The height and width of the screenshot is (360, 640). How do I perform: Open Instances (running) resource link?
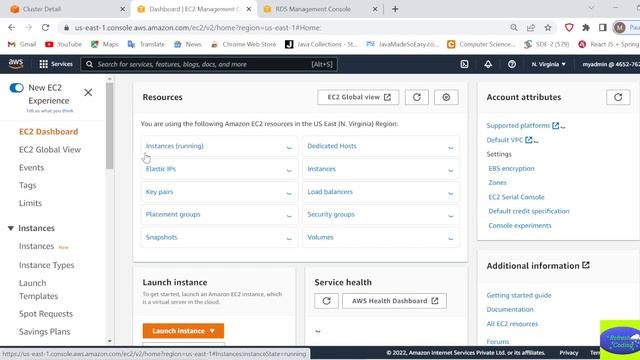[174, 146]
